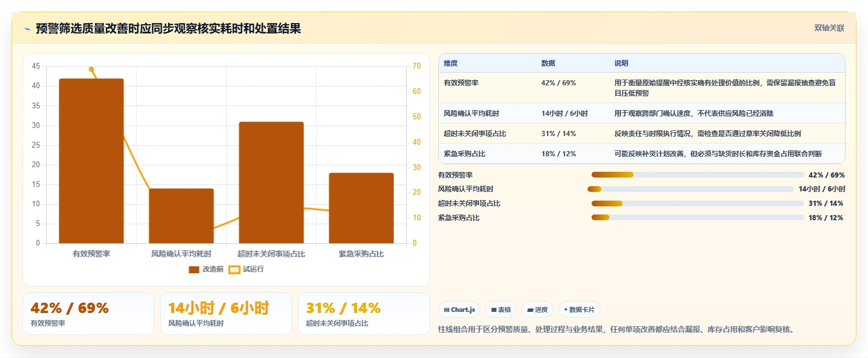The height and width of the screenshot is (358, 868).
Task: Click the 柱线组合 footnote description text
Action: [617, 330]
